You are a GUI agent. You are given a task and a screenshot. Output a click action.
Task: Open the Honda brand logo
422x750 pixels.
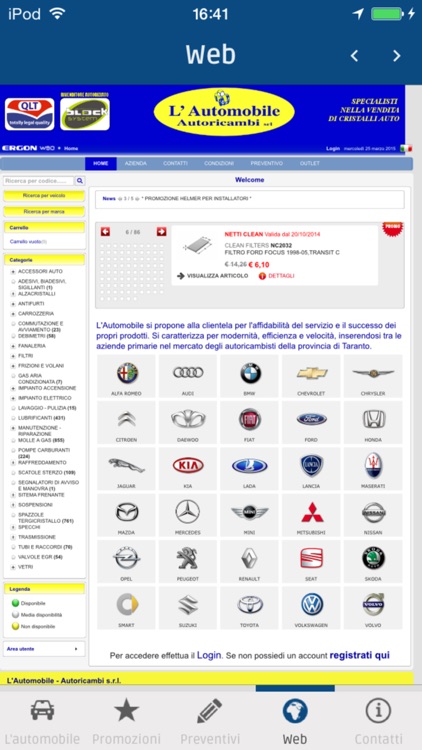(373, 419)
